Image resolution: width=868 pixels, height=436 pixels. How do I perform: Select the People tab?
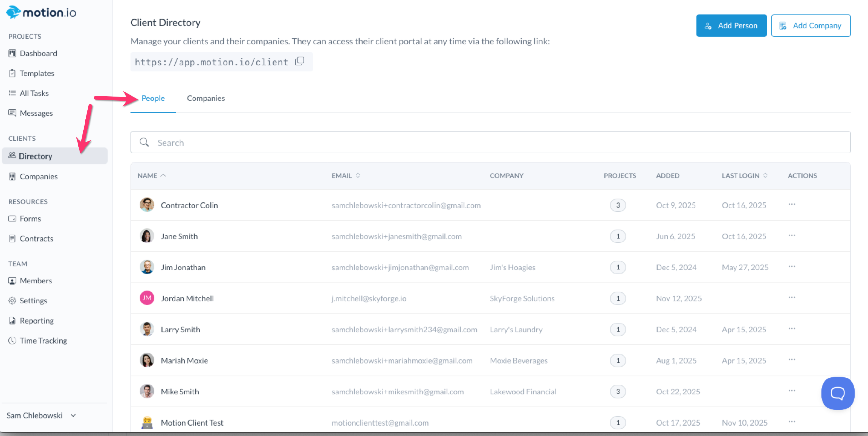pyautogui.click(x=153, y=98)
